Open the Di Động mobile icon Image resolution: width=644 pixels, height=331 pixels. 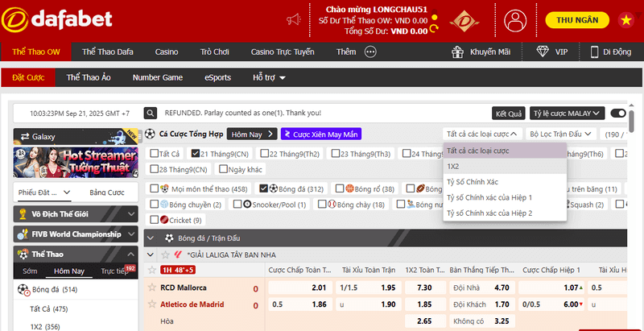[595, 52]
